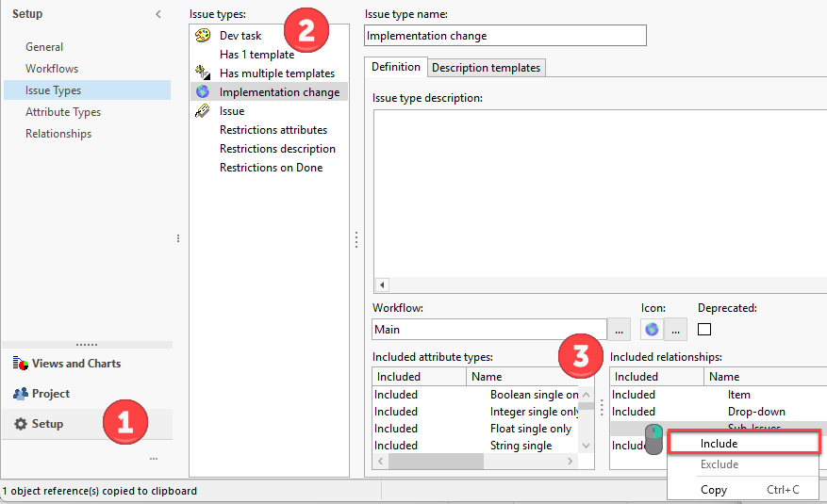Collapse the Setup panel with the chevron

158,14
